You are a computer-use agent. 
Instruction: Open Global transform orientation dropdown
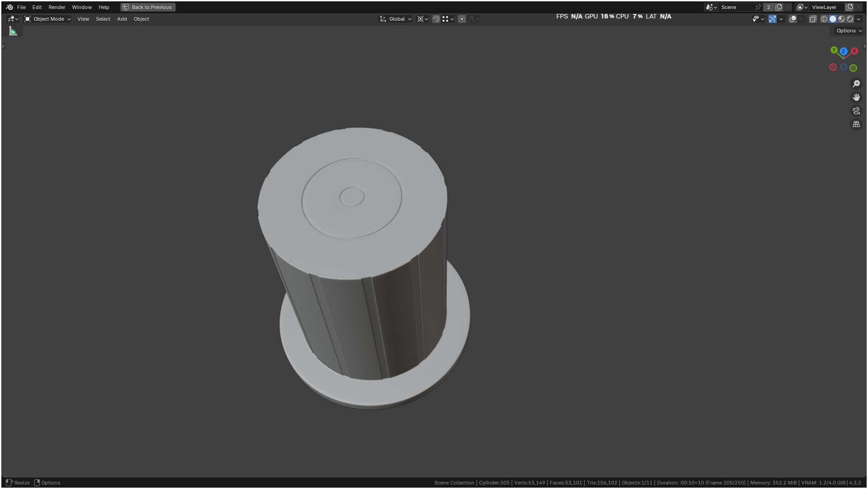pos(396,19)
